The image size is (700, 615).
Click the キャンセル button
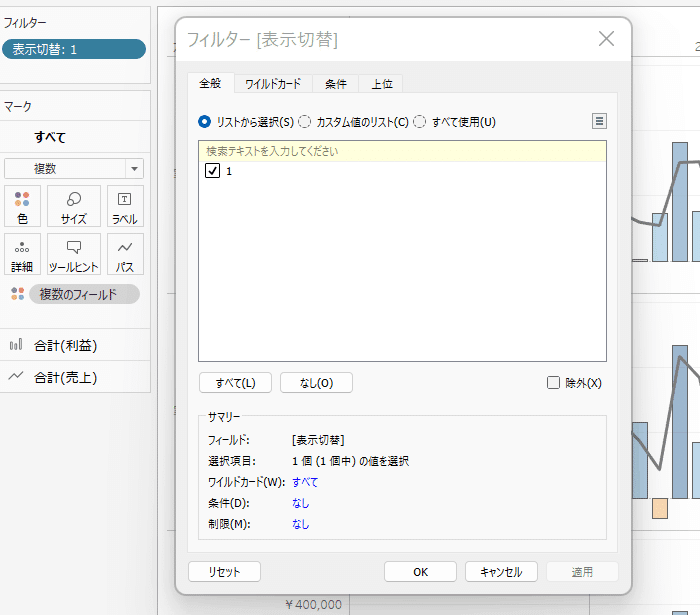click(x=501, y=572)
